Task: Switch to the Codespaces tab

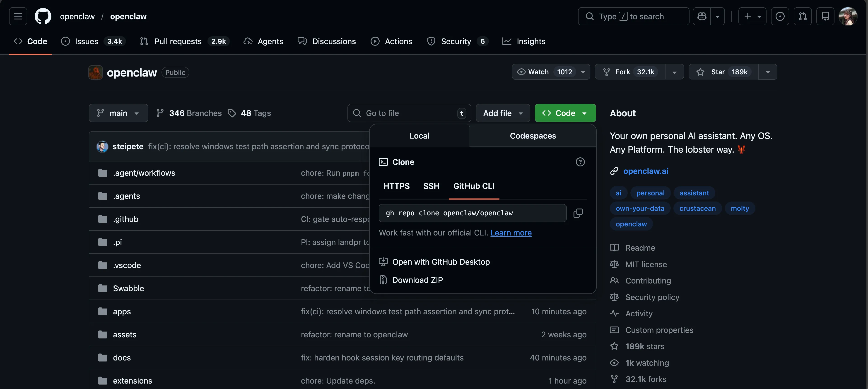Action: click(532, 136)
